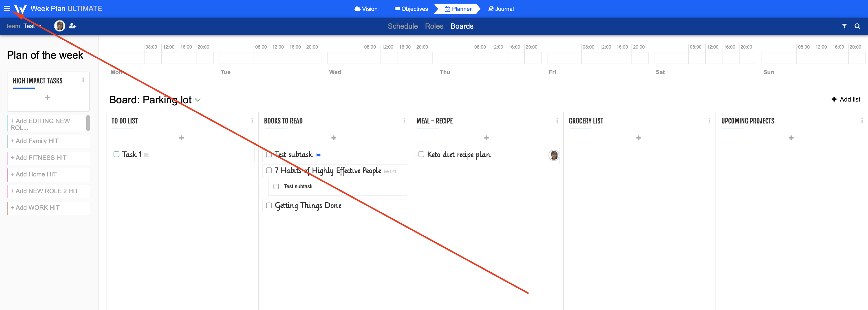Click the UPCOMING PROJECTS title
The height and width of the screenshot is (310, 868).
(x=747, y=121)
